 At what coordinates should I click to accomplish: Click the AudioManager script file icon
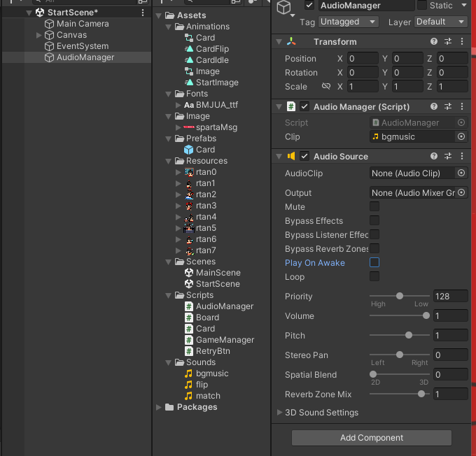[189, 306]
